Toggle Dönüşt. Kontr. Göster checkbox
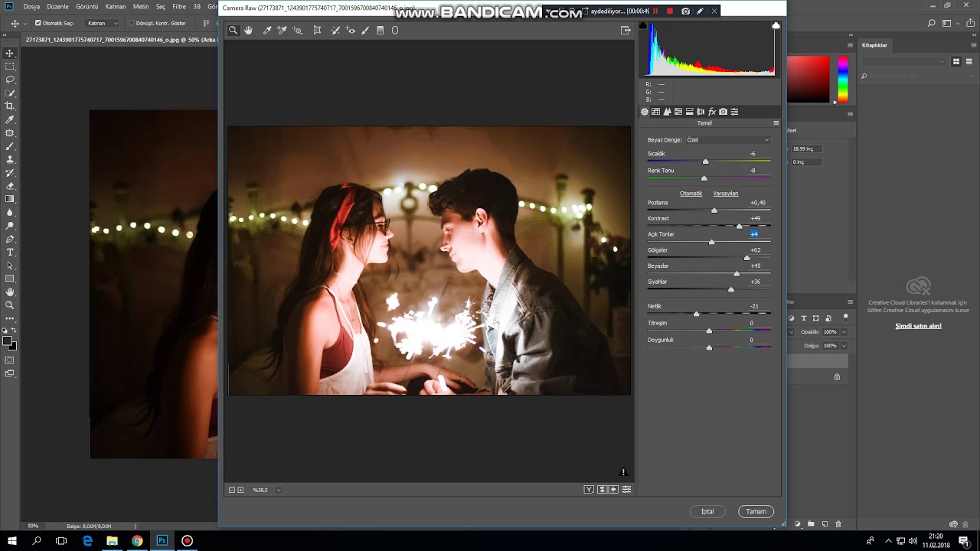This screenshot has height=551, width=980. pyautogui.click(x=131, y=23)
